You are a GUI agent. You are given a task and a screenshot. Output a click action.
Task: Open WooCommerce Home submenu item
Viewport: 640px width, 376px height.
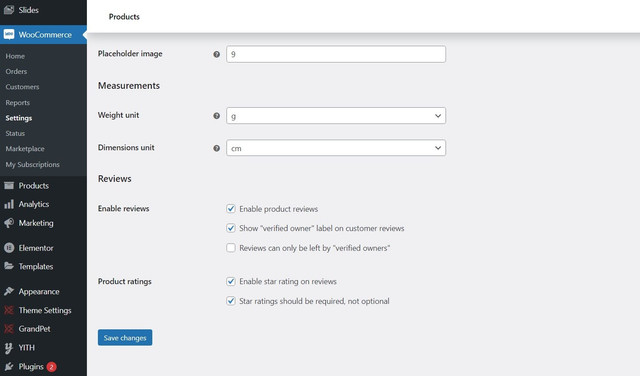point(15,56)
